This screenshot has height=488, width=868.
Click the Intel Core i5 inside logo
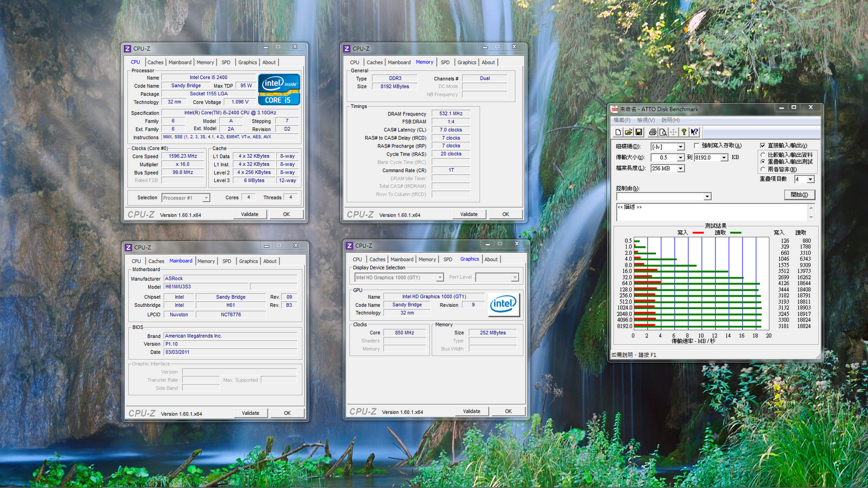[279, 89]
